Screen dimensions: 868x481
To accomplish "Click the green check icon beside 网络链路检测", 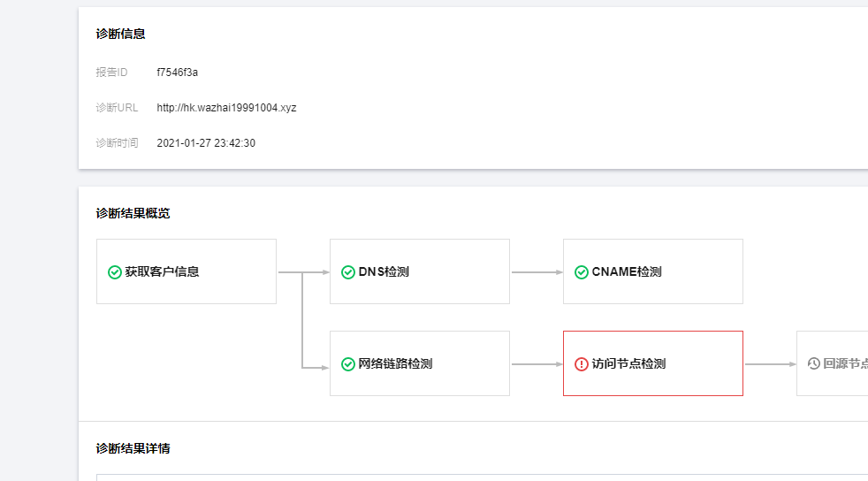I will [x=348, y=364].
